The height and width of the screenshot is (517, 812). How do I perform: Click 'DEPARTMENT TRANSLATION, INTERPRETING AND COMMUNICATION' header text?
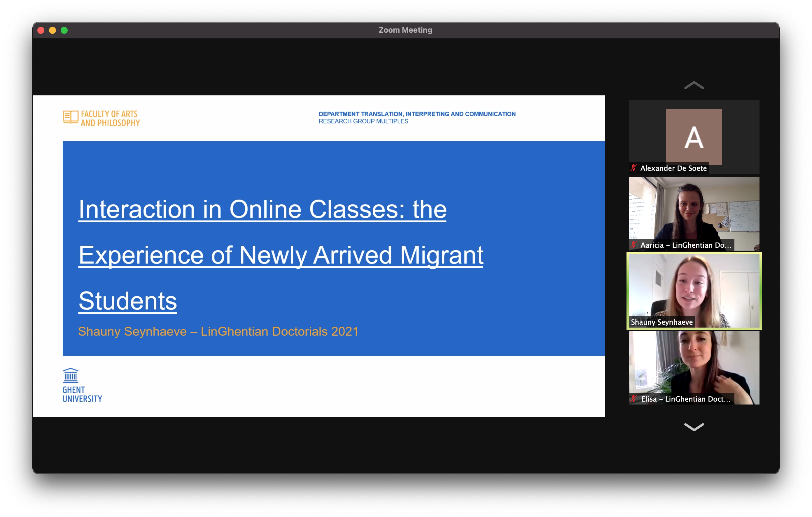coord(417,114)
